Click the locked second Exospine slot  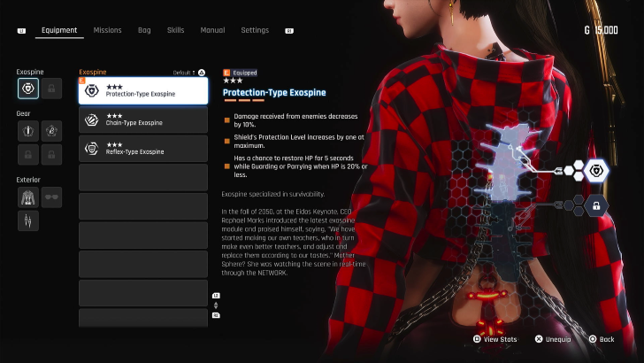click(51, 88)
